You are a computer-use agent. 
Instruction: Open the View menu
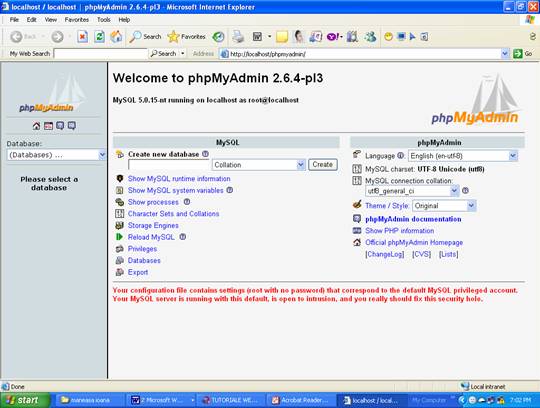tap(51, 20)
